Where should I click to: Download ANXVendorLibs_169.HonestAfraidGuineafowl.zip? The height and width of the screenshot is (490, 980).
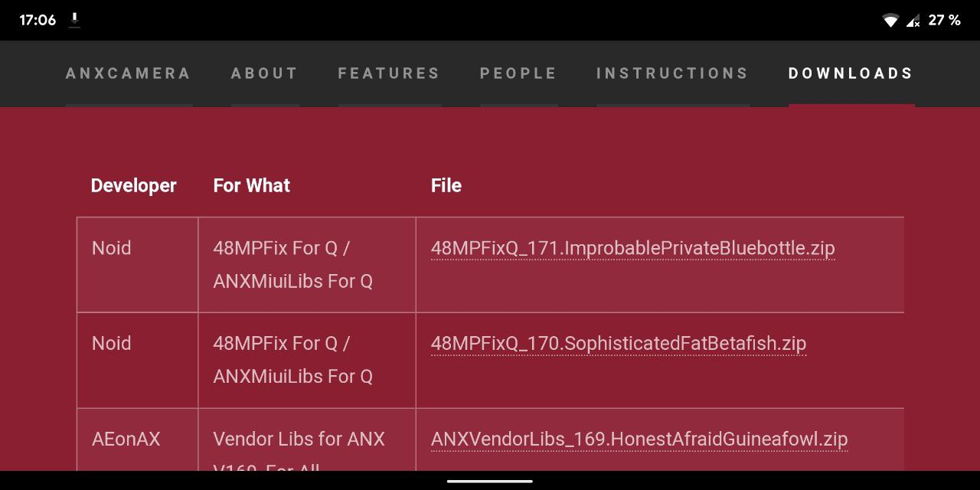point(639,439)
